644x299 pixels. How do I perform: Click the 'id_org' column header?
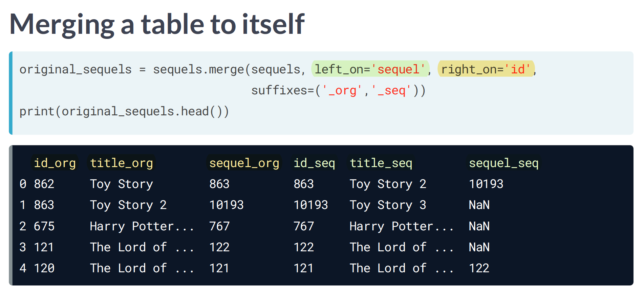(55, 163)
